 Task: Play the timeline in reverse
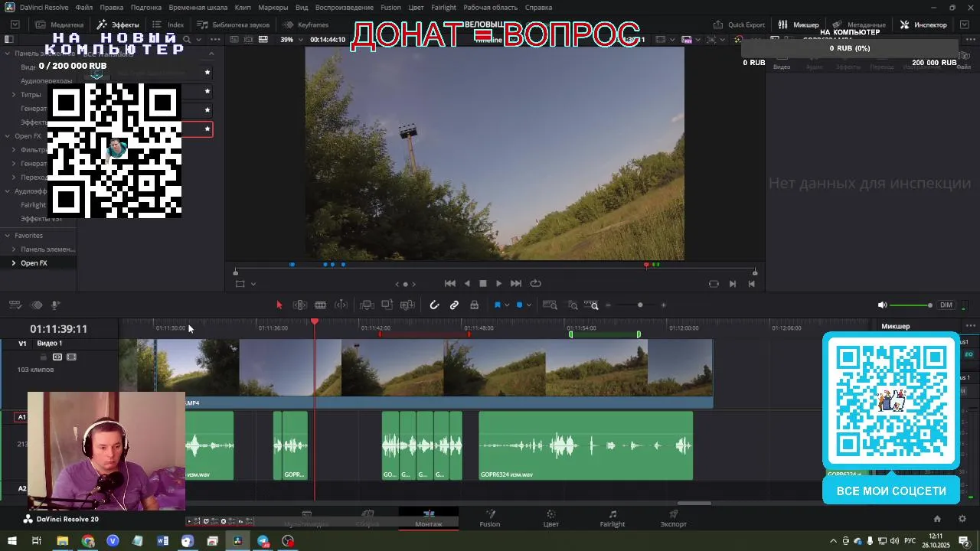click(x=467, y=283)
